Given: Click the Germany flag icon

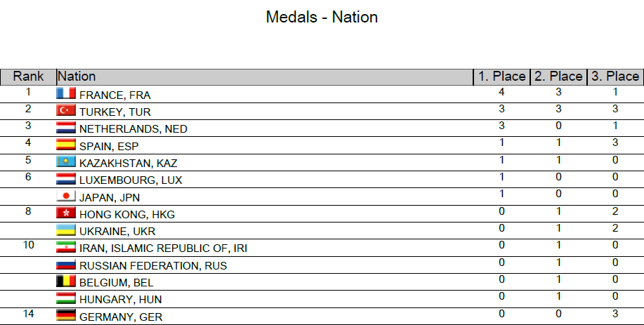Looking at the screenshot, I should [x=66, y=316].
